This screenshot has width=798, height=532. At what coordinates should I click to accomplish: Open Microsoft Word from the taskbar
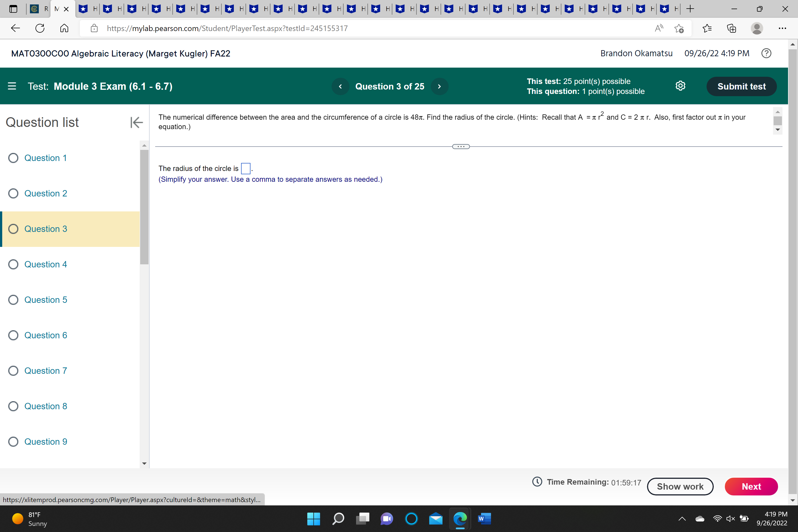coord(484,518)
